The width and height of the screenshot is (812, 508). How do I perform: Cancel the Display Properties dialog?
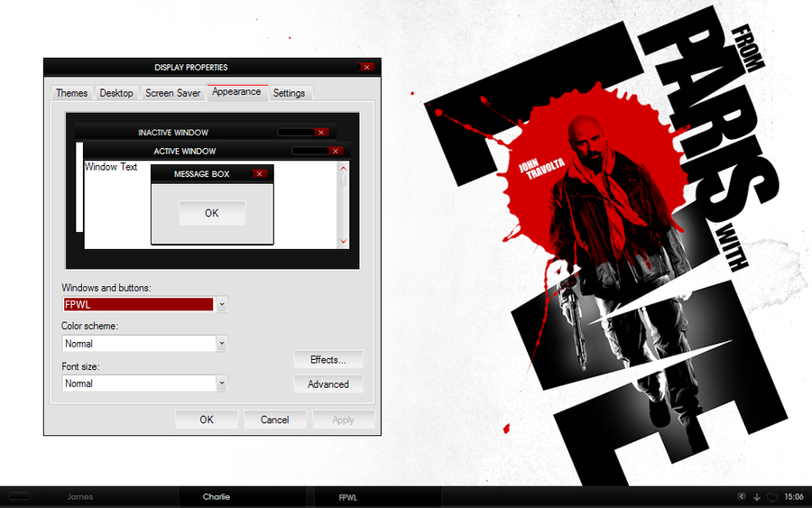tap(275, 420)
